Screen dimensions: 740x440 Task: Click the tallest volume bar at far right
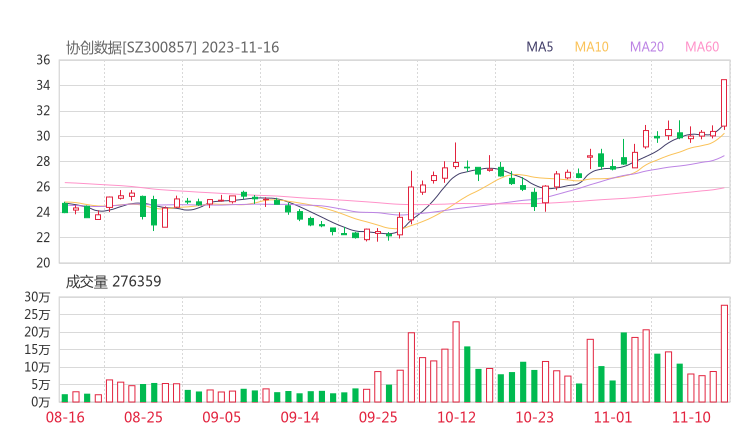724,354
